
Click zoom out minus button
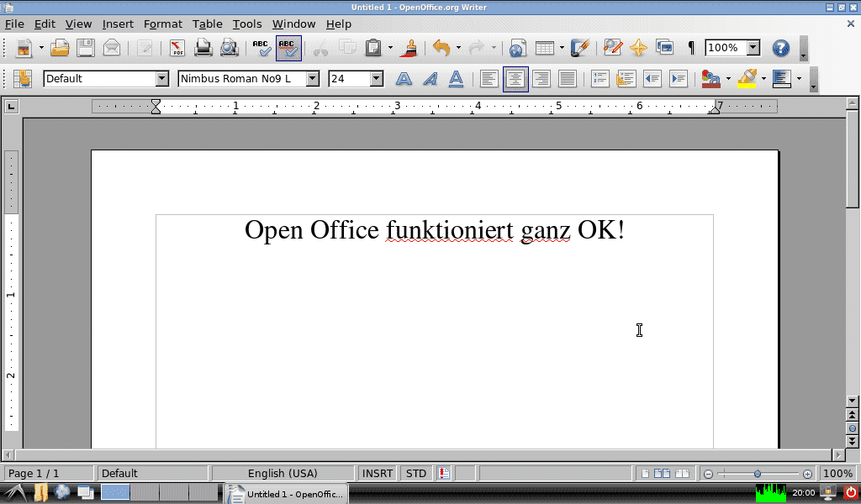[x=708, y=474]
